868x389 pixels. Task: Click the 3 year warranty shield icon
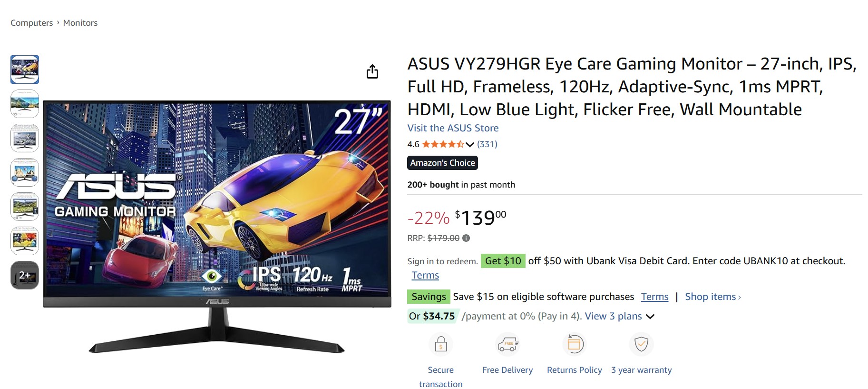click(641, 344)
